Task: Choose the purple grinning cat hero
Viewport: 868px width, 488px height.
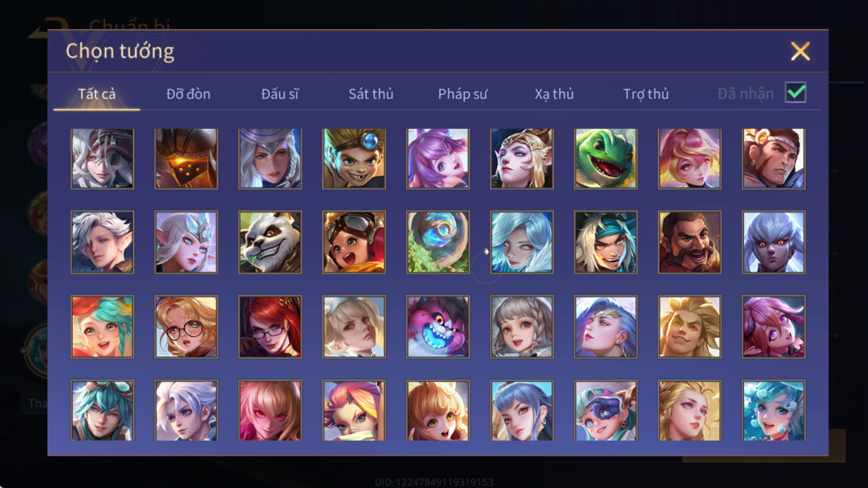Action: coord(438,327)
